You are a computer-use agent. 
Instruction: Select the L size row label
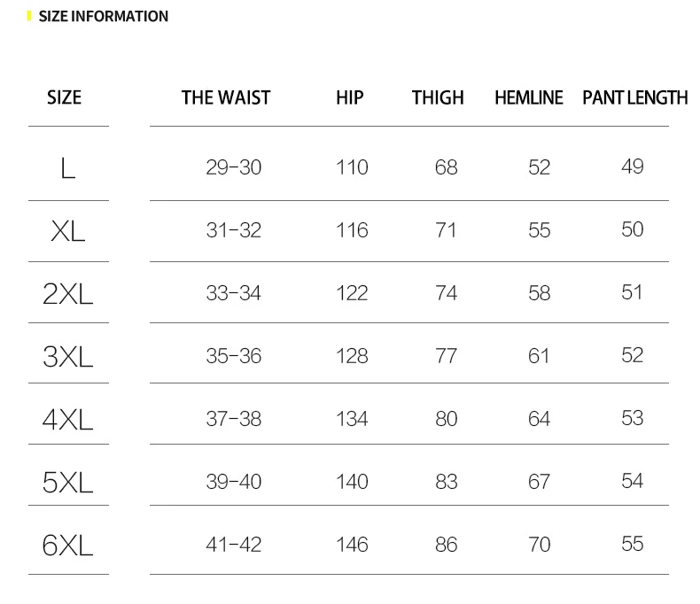point(68,167)
